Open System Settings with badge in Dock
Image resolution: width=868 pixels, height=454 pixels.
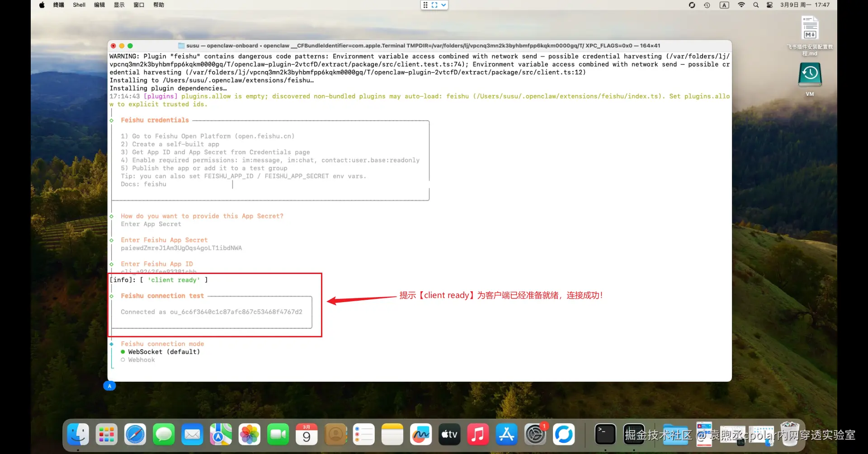click(x=535, y=435)
